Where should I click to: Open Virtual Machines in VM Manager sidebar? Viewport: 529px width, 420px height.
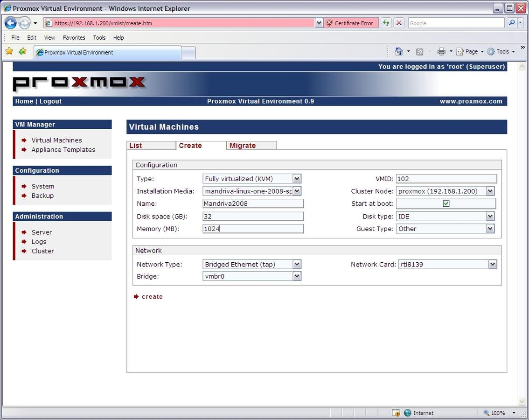coord(56,140)
